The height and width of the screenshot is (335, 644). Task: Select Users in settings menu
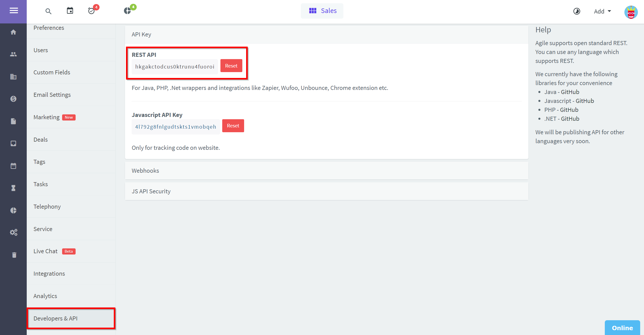tap(71, 50)
